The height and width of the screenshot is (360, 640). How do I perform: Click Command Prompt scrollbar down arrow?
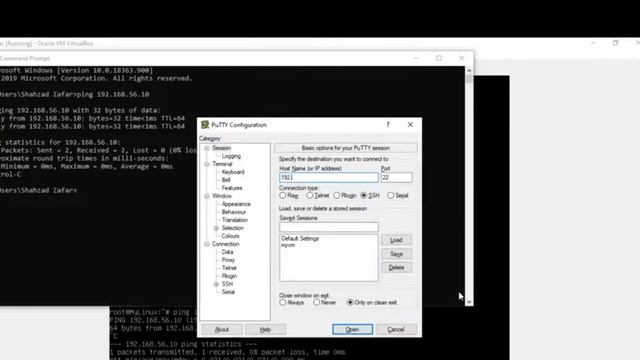(469, 302)
